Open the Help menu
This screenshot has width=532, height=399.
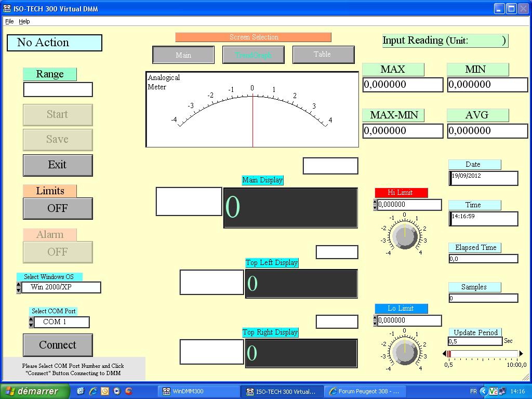pos(24,21)
